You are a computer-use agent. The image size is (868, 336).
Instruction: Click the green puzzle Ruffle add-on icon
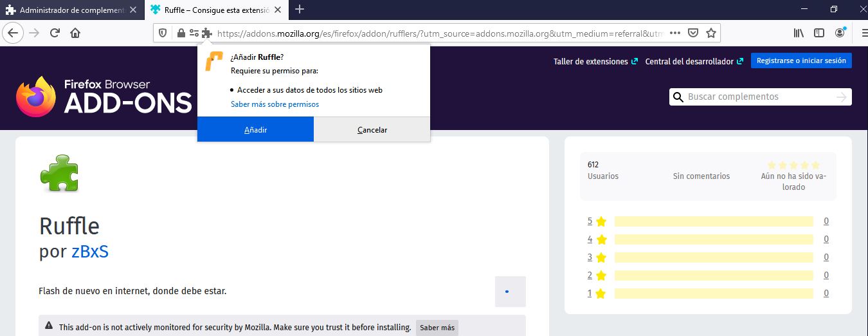[x=59, y=174]
